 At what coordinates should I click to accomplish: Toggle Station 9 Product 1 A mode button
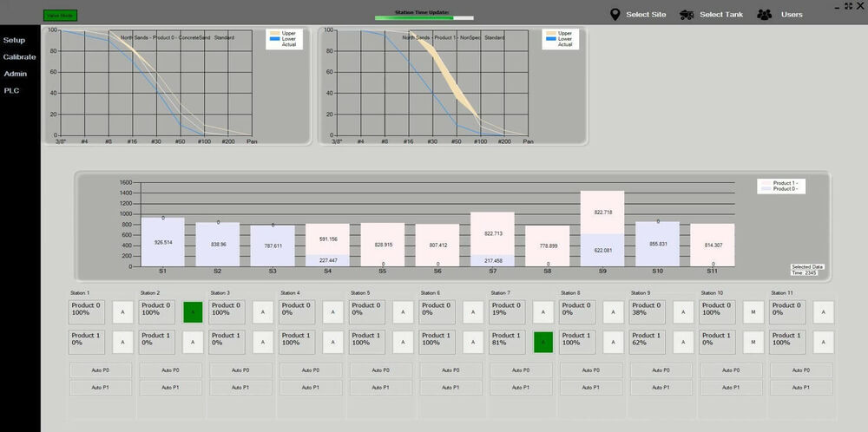pos(683,343)
